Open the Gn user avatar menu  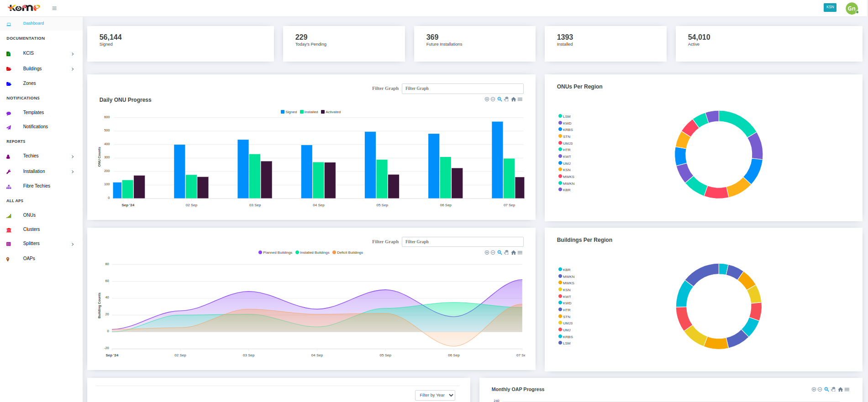pos(852,8)
